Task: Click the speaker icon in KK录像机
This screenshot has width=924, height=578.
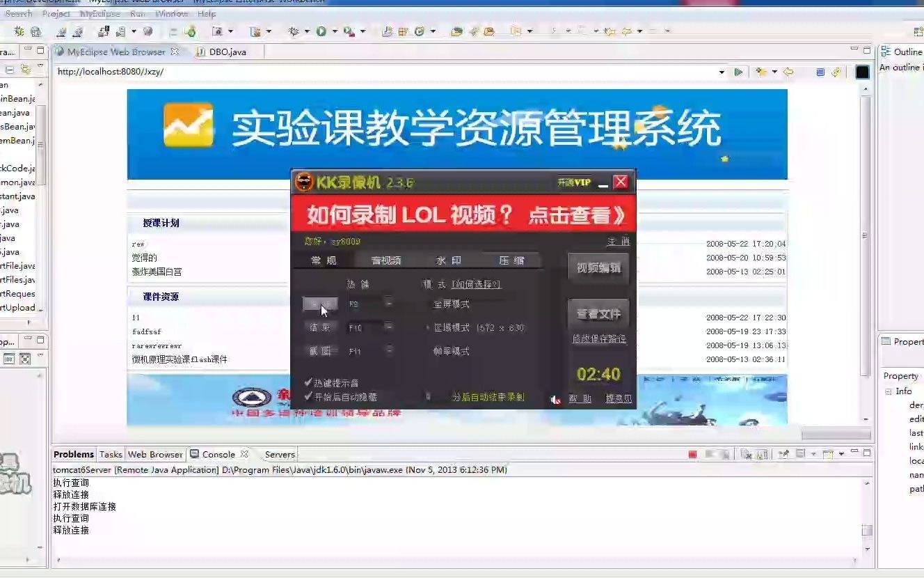Action: [555, 399]
